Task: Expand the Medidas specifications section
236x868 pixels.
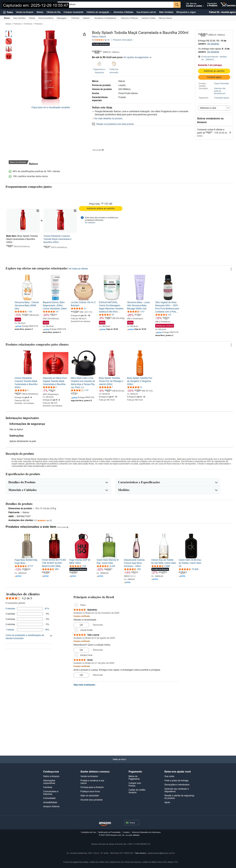Action: pos(168,490)
